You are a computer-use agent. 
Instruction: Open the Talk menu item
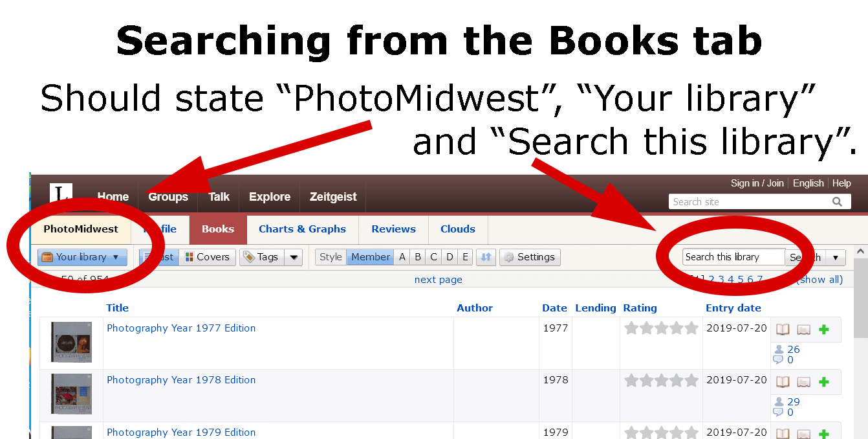219,197
